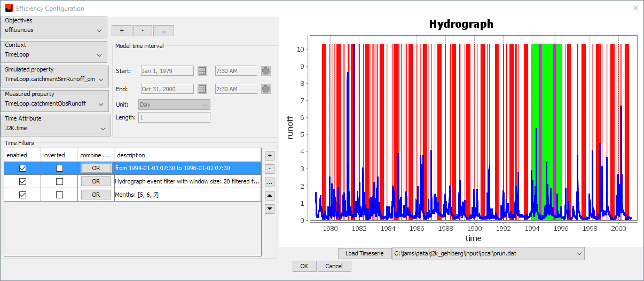644x281 pixels.
Task: Confirm with the OK button
Action: [304, 266]
